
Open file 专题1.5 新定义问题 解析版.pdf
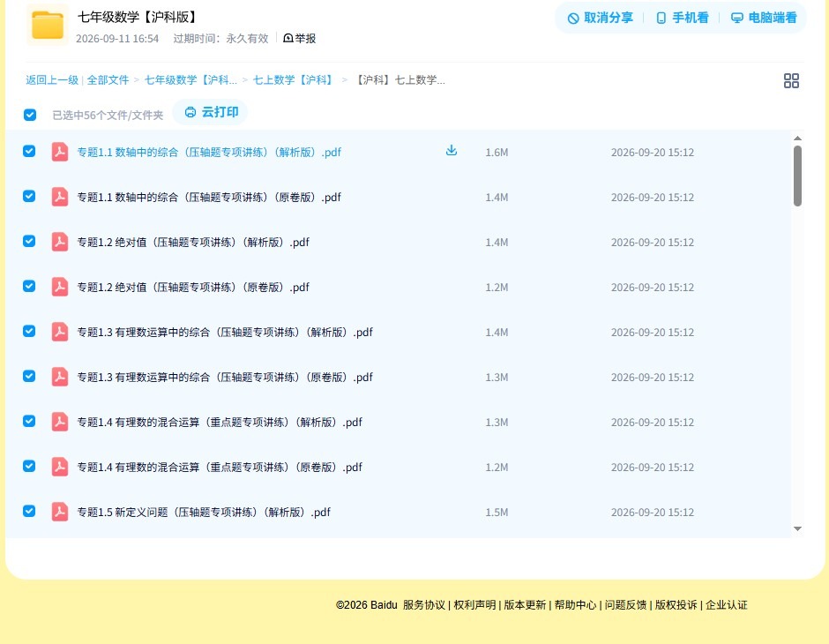pyautogui.click(x=204, y=512)
